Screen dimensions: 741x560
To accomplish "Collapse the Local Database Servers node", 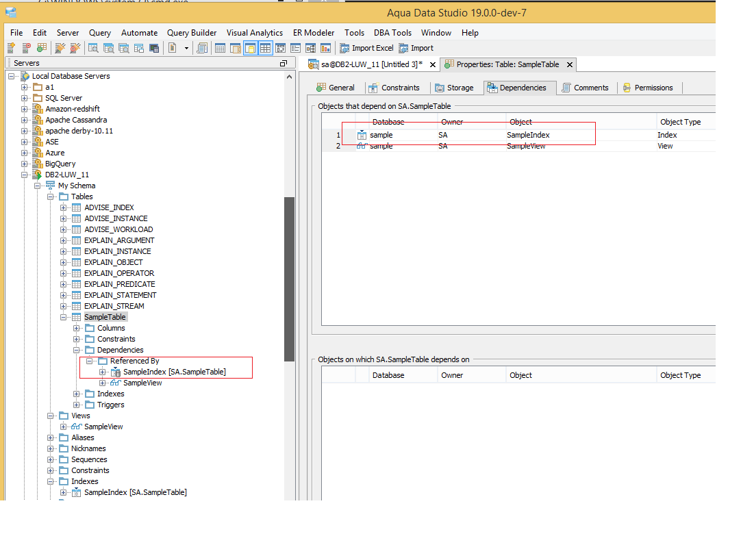I will tap(12, 76).
